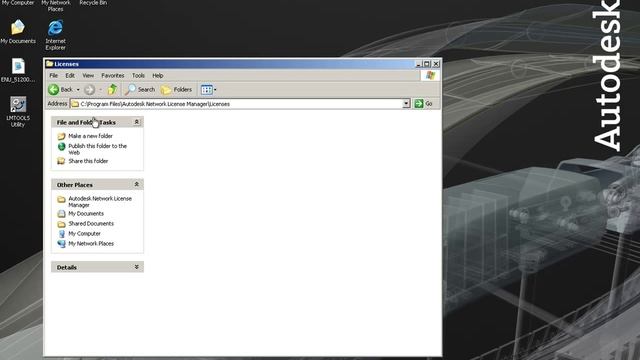Viewport: 640px width, 360px height.
Task: Click the My Computer icon in Other Places
Action: pyautogui.click(x=62, y=234)
